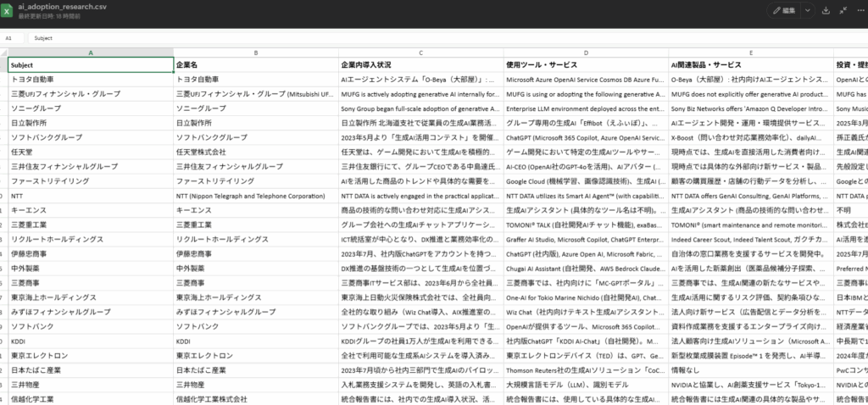Select the 信越化学工業株式会社 cell
Screen dimensions: 868x405
pyautogui.click(x=256, y=399)
